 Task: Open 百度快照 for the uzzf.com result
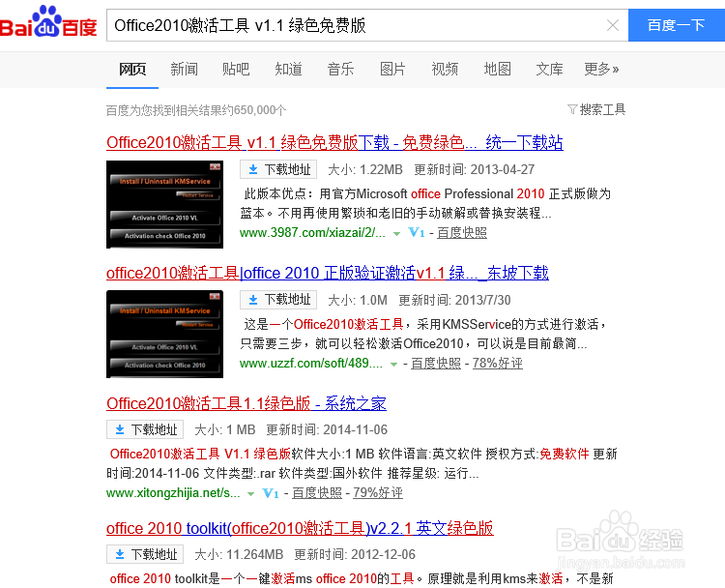(436, 364)
